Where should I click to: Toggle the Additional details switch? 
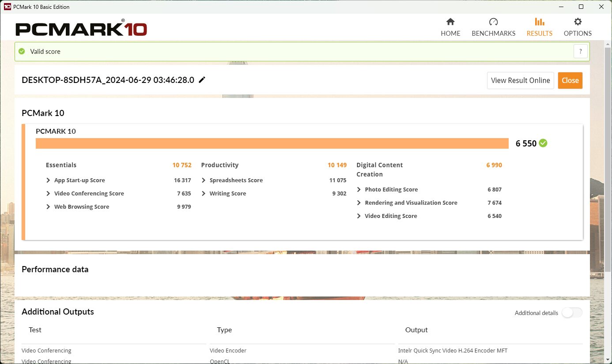(x=572, y=313)
